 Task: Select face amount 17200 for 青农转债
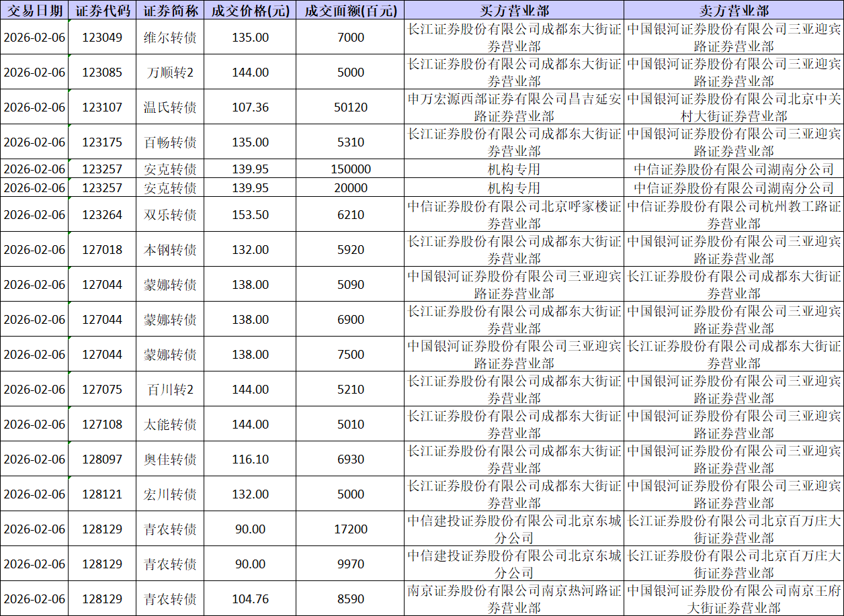(x=351, y=529)
